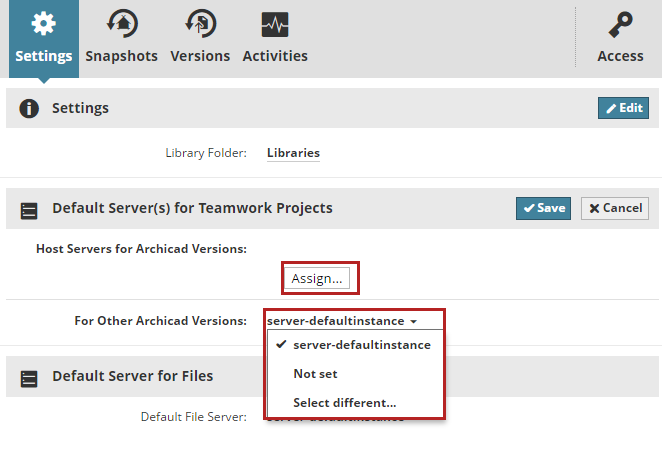Viewport: 662px width, 469px height.
Task: Open the Activities monitor icon
Action: click(275, 24)
